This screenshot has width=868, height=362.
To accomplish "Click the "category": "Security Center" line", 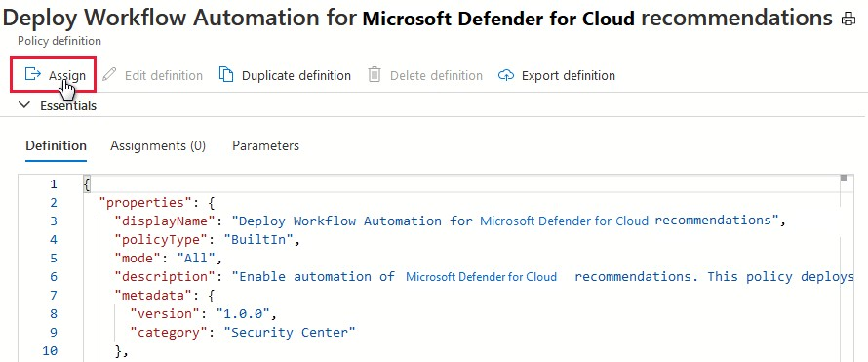I will point(242,332).
